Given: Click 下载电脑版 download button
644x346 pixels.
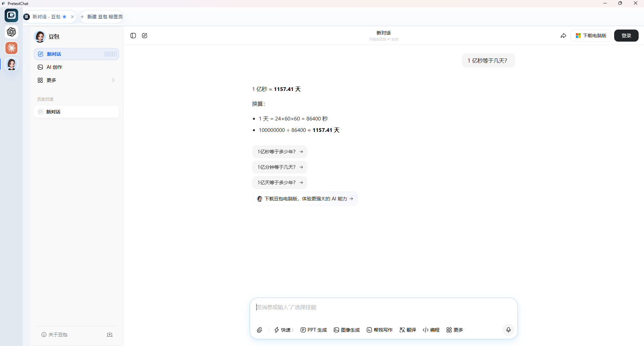Looking at the screenshot, I should coord(591,36).
